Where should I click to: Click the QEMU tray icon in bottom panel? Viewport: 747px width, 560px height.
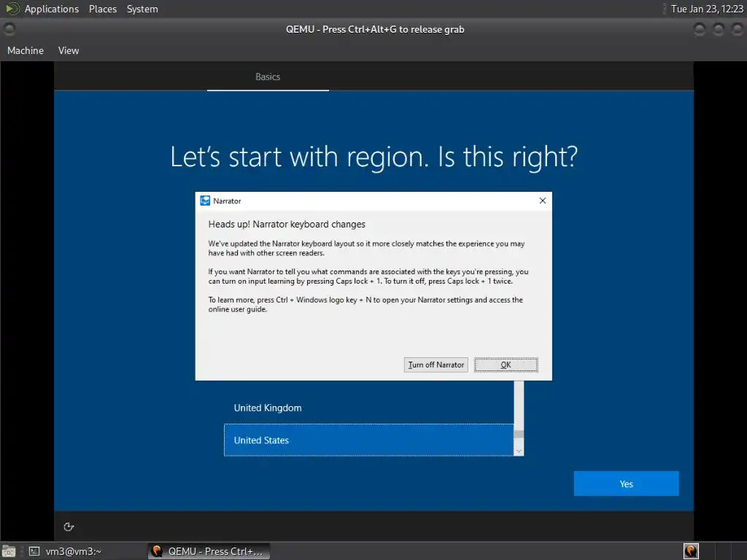(691, 551)
